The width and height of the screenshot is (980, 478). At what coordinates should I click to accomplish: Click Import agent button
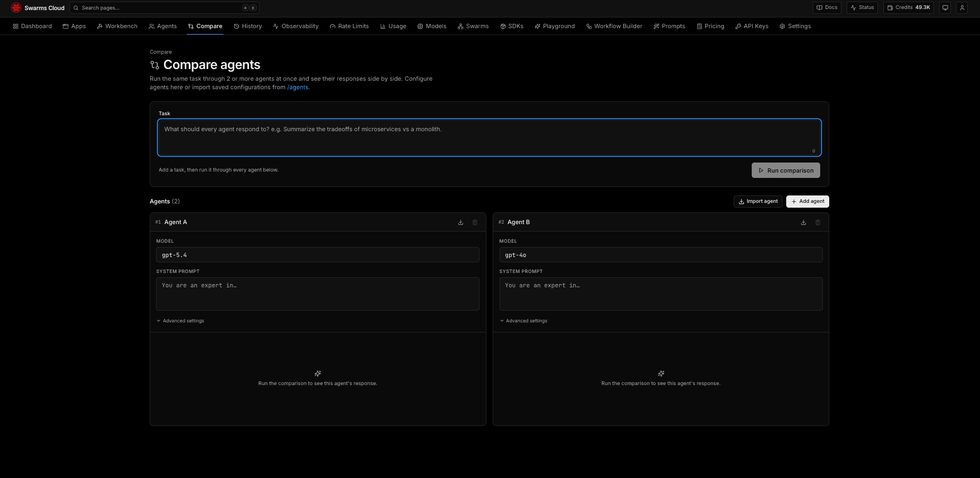coord(758,201)
